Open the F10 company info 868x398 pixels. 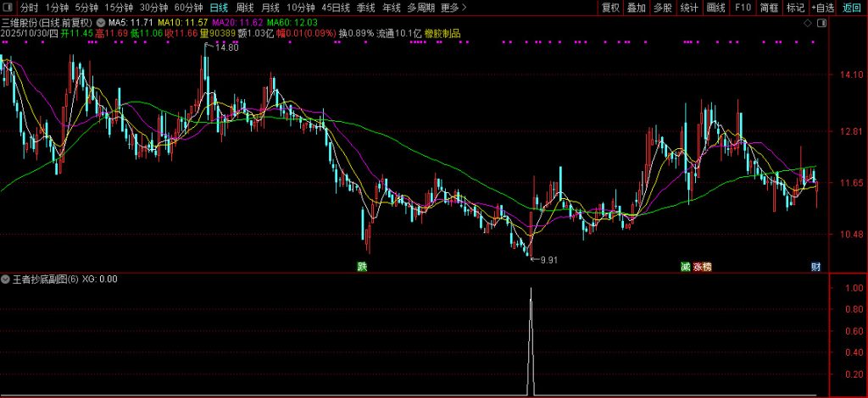click(743, 8)
